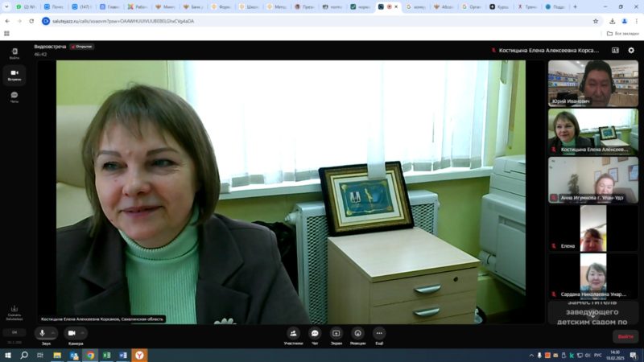Screen dimensions: 644x362
Task: Open browser downloads icon
Action: pyautogui.click(x=612, y=21)
